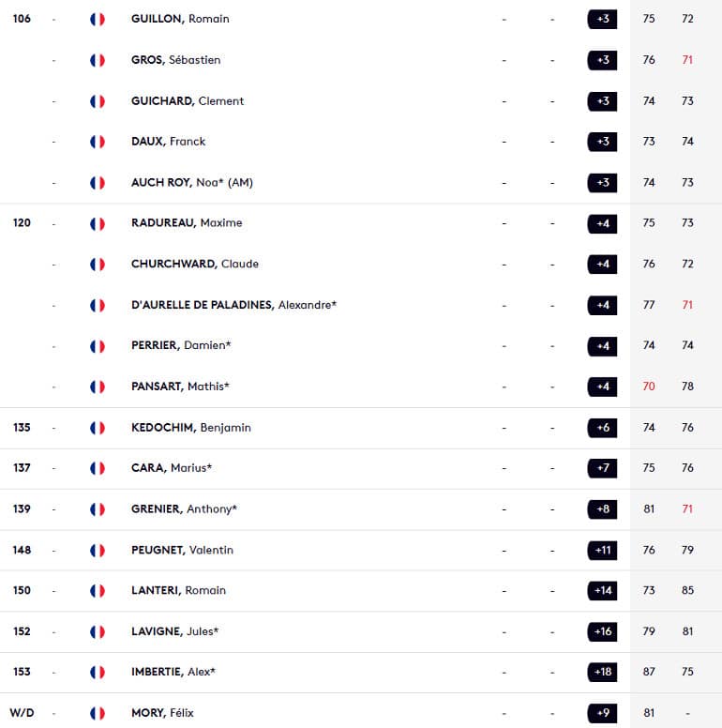Open CHURCHWARD, Claude player details

(x=195, y=264)
